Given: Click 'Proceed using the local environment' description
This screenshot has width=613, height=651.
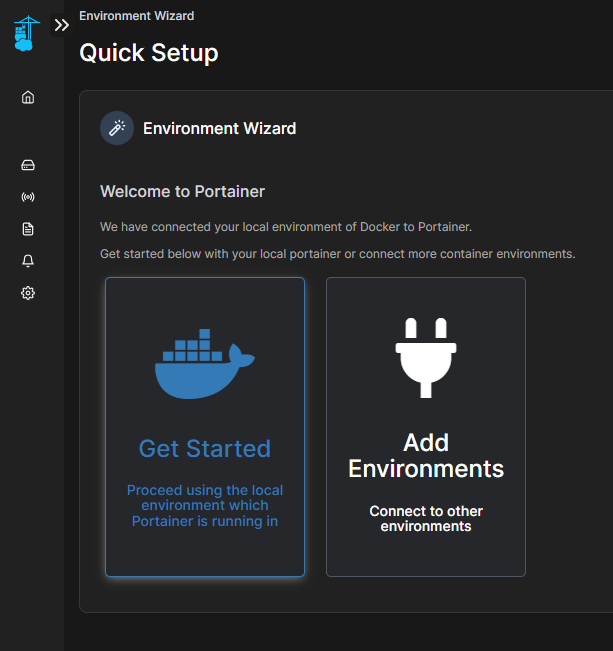Looking at the screenshot, I should click(x=205, y=506).
